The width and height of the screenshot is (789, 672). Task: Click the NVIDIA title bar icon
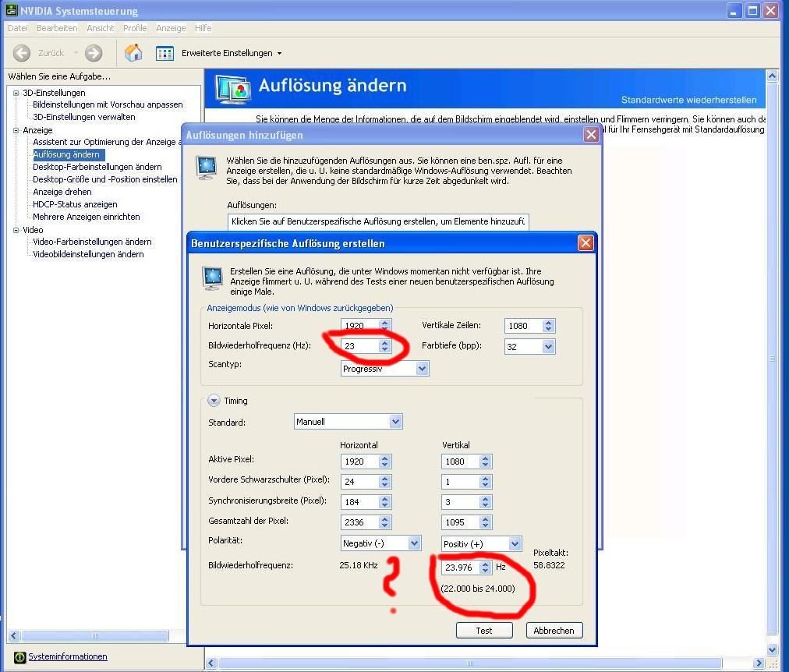coord(12,10)
